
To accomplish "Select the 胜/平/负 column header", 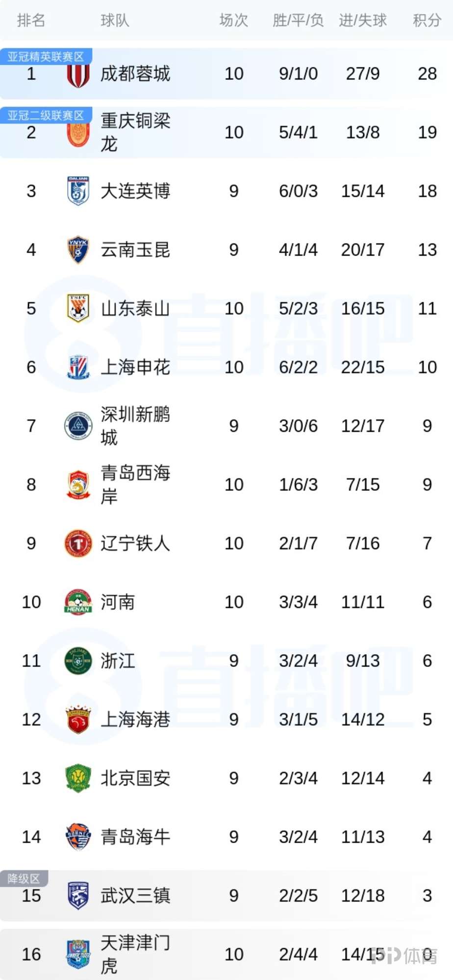I will point(298,20).
